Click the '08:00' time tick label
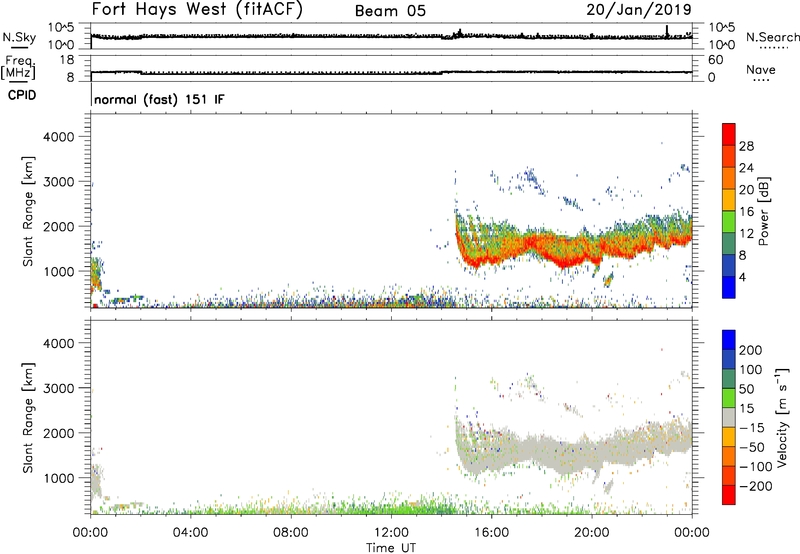 click(x=290, y=533)
